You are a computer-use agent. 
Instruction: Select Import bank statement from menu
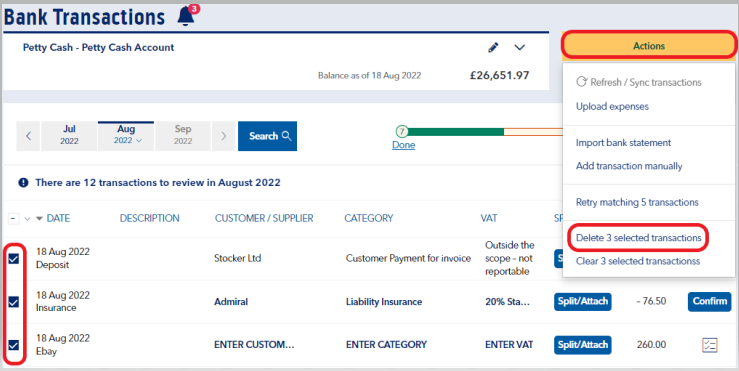click(x=623, y=143)
